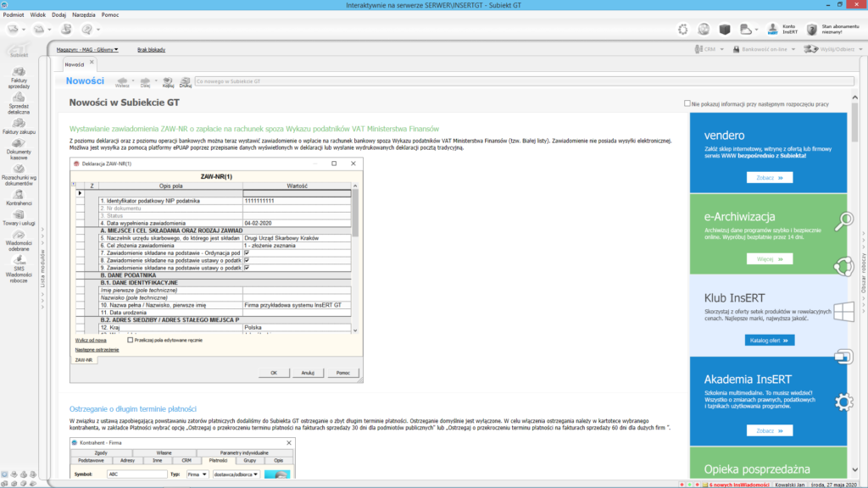
Task: Open the Faktury sprzedaży module
Action: 19,78
